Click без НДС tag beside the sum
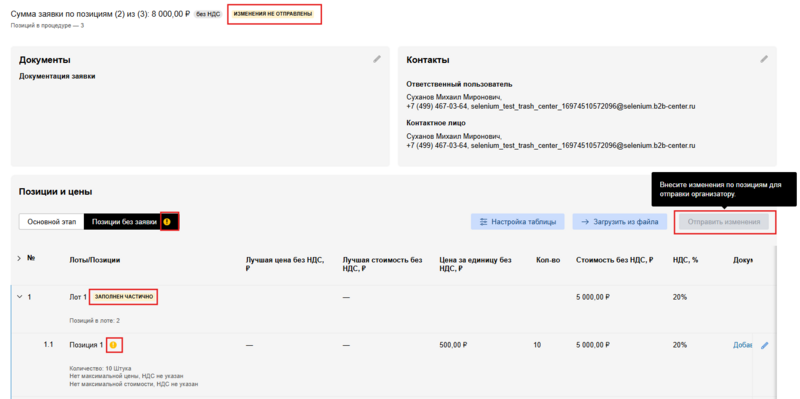Viewport: 800px width, 399px height. coord(208,14)
